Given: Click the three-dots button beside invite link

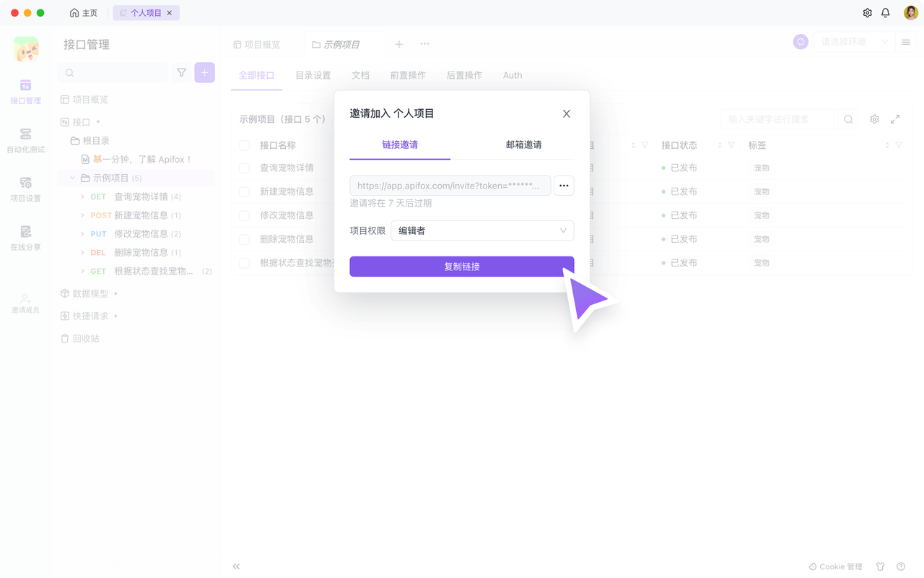Looking at the screenshot, I should (564, 186).
